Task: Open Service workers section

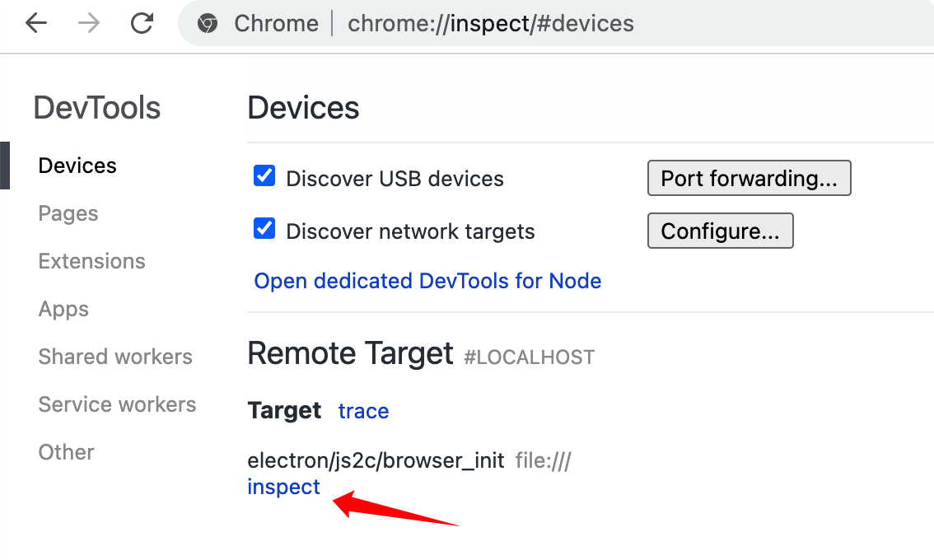Action: 117,404
